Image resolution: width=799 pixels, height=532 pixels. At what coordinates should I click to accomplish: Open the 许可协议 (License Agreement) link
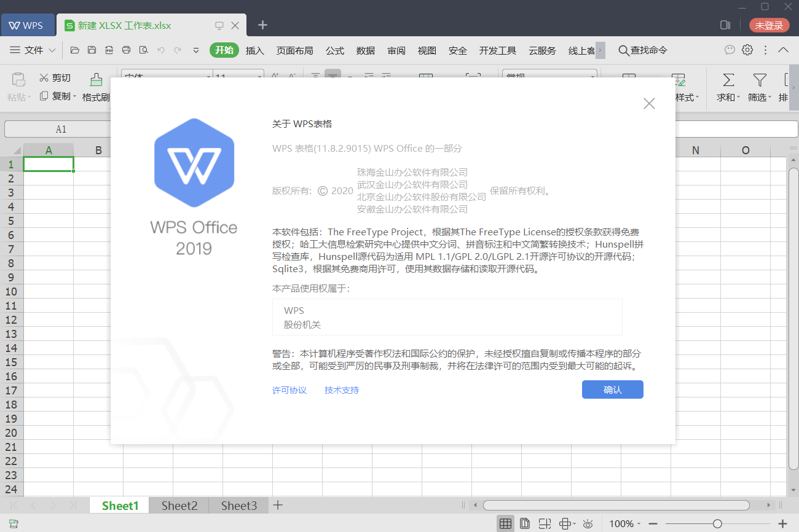click(289, 389)
